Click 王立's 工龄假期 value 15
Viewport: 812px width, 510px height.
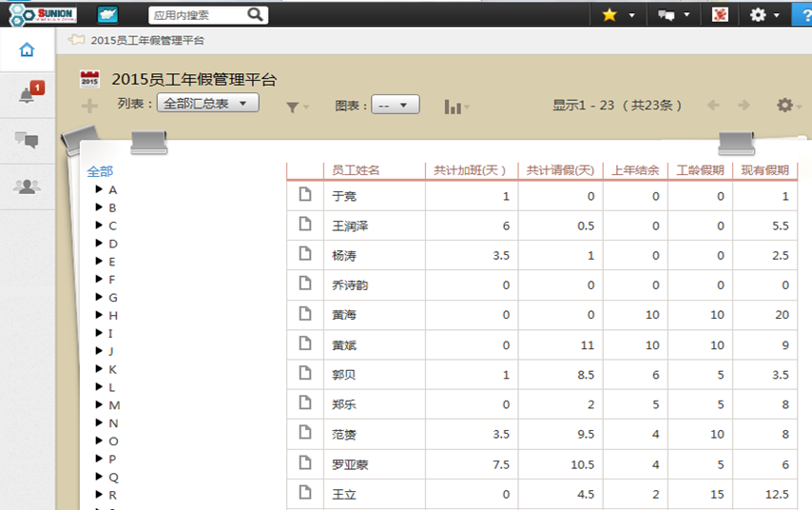coord(717,495)
